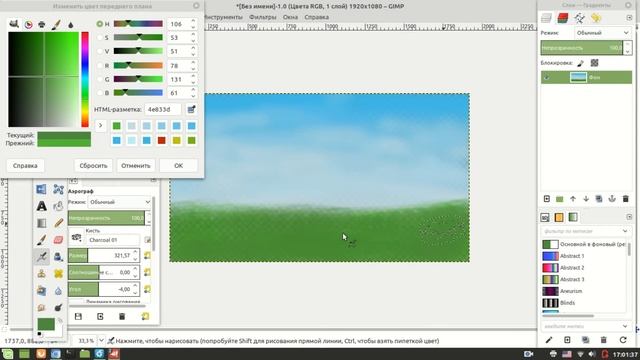This screenshot has width=640, height=360.
Task: Toggle lock pixels brush icon
Action: tap(580, 63)
